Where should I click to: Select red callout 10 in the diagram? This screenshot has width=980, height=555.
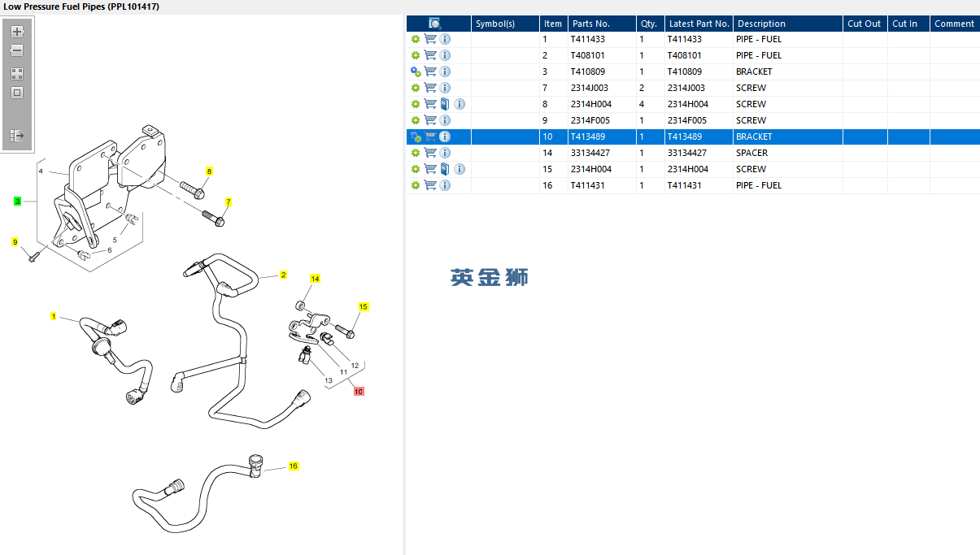(x=359, y=391)
